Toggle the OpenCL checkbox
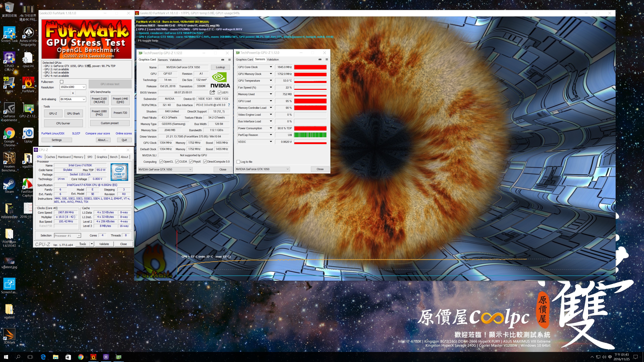This screenshot has width=644, height=362. pos(161,162)
